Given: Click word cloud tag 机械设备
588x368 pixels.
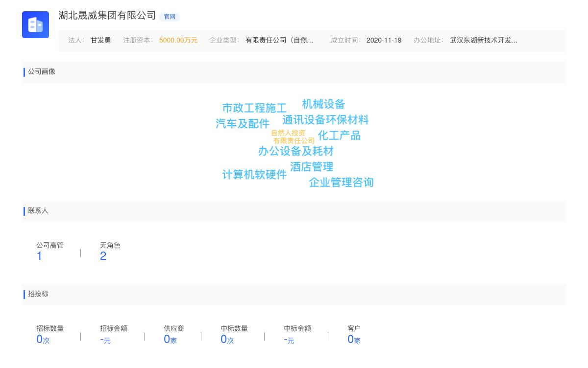Looking at the screenshot, I should point(323,104).
